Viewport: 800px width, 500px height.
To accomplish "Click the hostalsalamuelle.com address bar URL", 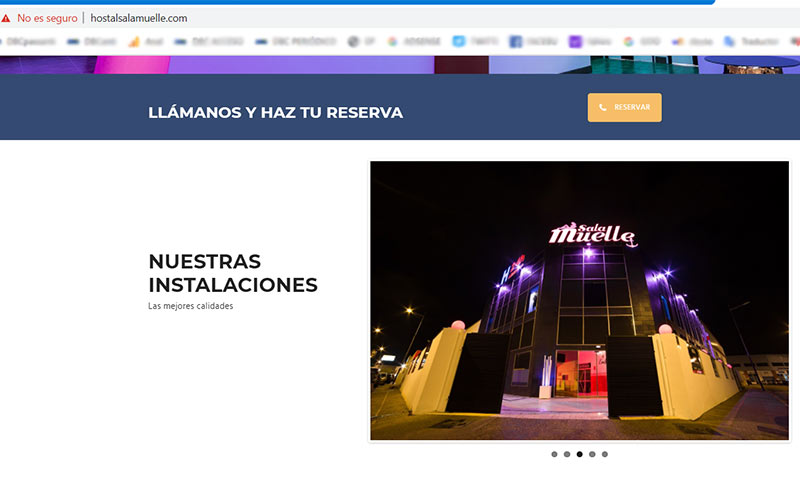I will click(139, 18).
